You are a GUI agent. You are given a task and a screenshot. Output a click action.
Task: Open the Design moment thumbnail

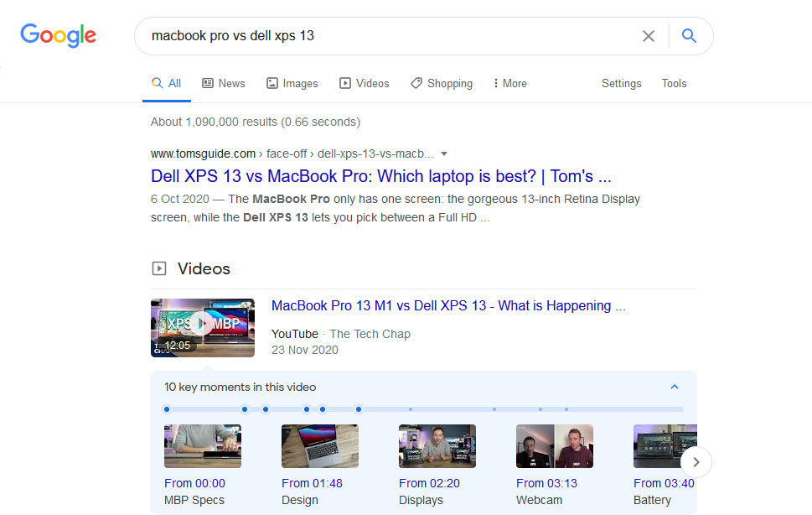[x=320, y=446]
